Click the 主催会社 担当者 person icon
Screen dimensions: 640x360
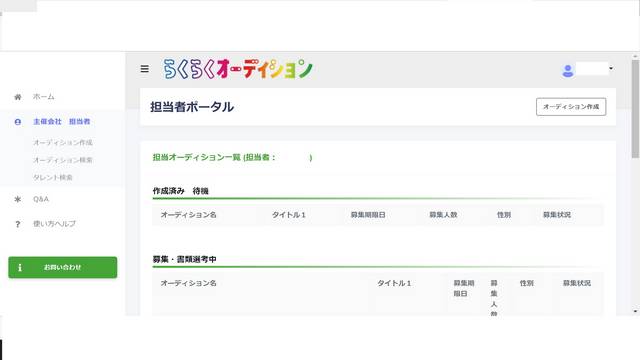click(18, 122)
